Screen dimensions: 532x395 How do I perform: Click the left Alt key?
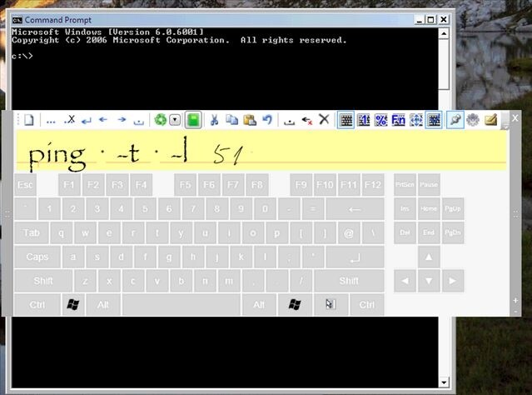coord(103,305)
